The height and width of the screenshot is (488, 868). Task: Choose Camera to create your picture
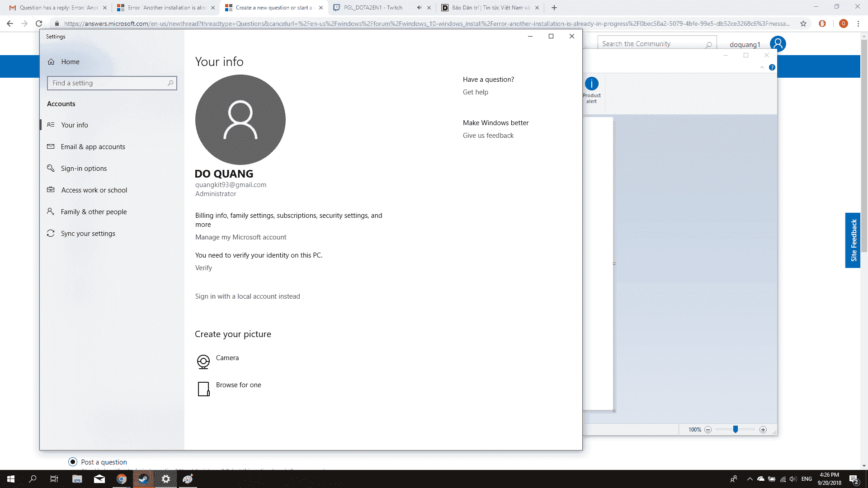pyautogui.click(x=217, y=361)
